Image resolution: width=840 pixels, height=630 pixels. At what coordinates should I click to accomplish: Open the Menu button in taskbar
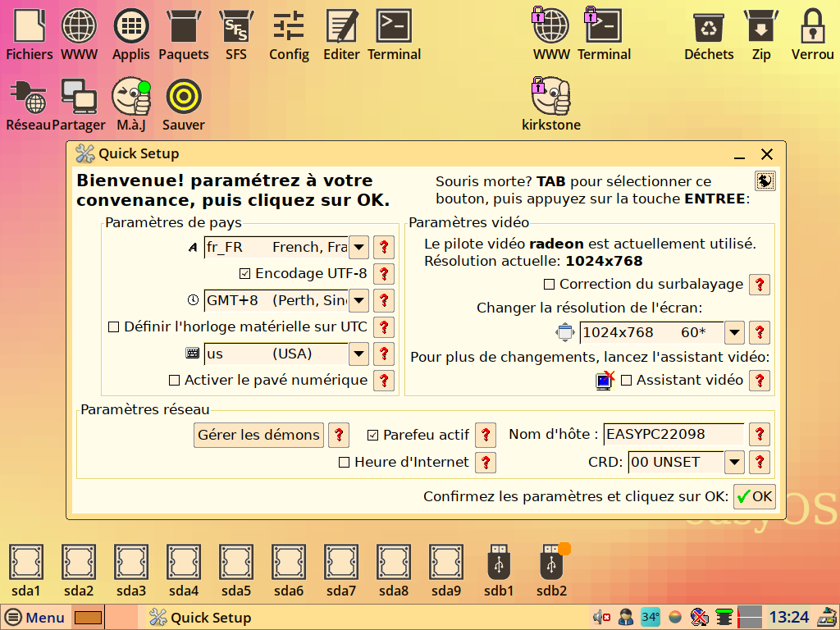[x=35, y=618]
